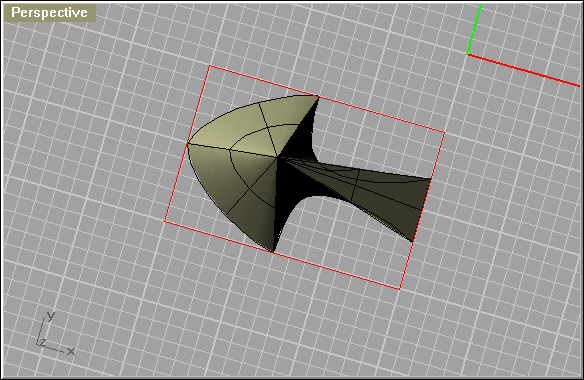
Task: Click the leftmost pointed tip of the surface
Action: click(x=188, y=143)
